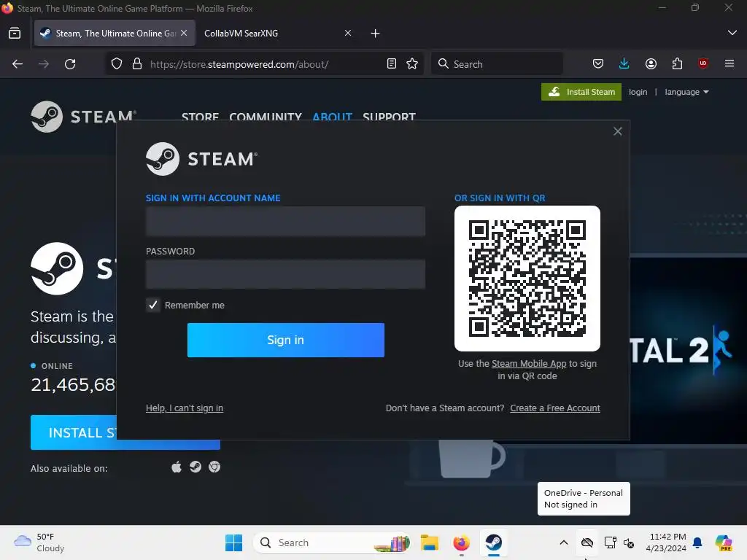Close the CollabVM SearXNG tab
The image size is (747, 560).
click(x=348, y=33)
